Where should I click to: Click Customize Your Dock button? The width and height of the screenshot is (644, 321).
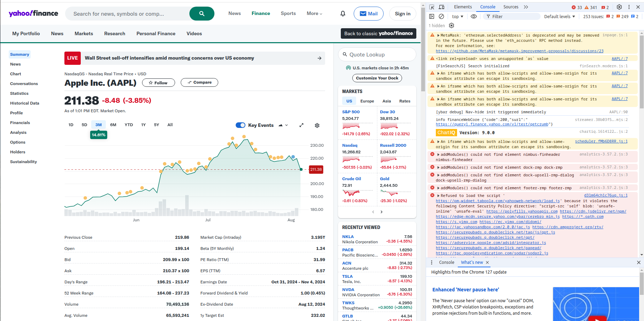coord(377,78)
